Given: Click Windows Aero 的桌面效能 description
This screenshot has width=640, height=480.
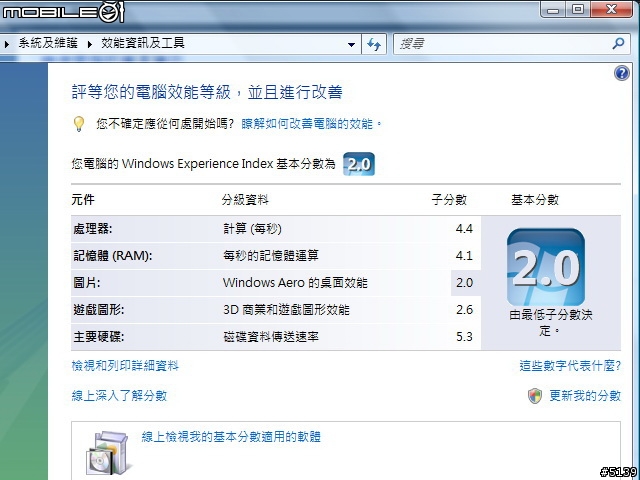Looking at the screenshot, I should pyautogui.click(x=295, y=282).
